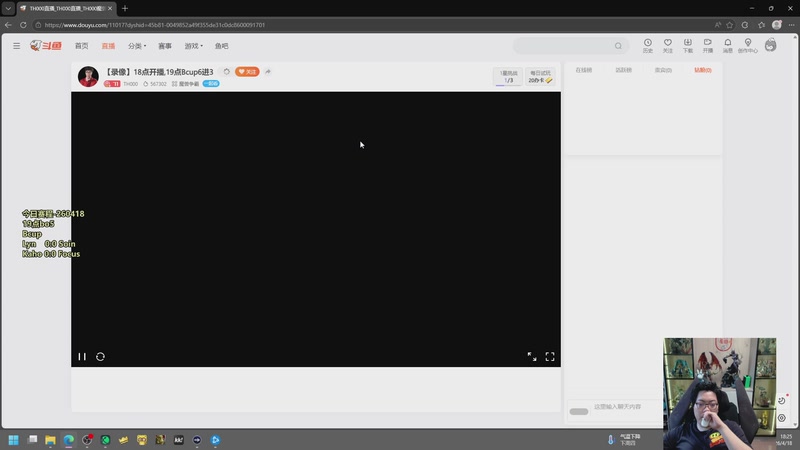
Task: Click the gray pill button in chat box
Action: click(x=579, y=412)
